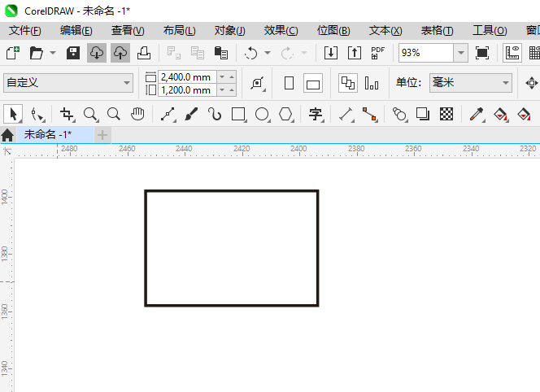540x392 pixels.
Task: Select the Polygon tool
Action: point(285,114)
